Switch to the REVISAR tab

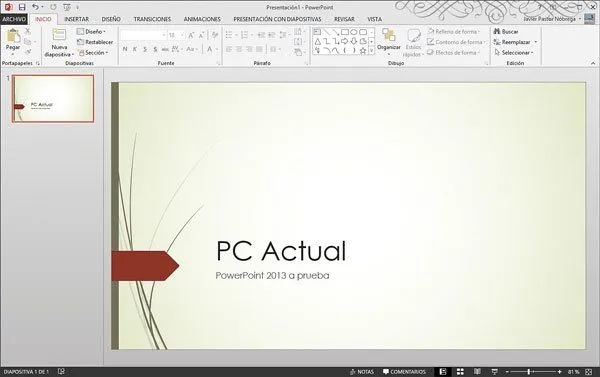[x=344, y=19]
